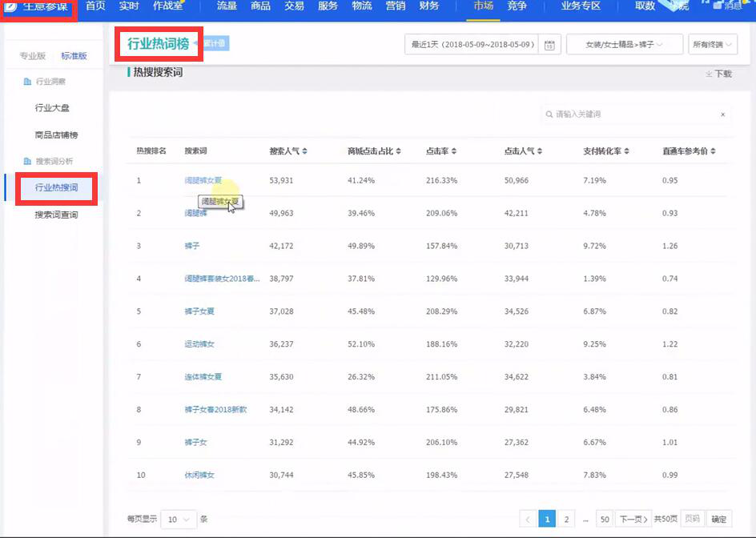The width and height of the screenshot is (756, 538).
Task: Click the 直通车参考价 sort arrows
Action: point(713,151)
